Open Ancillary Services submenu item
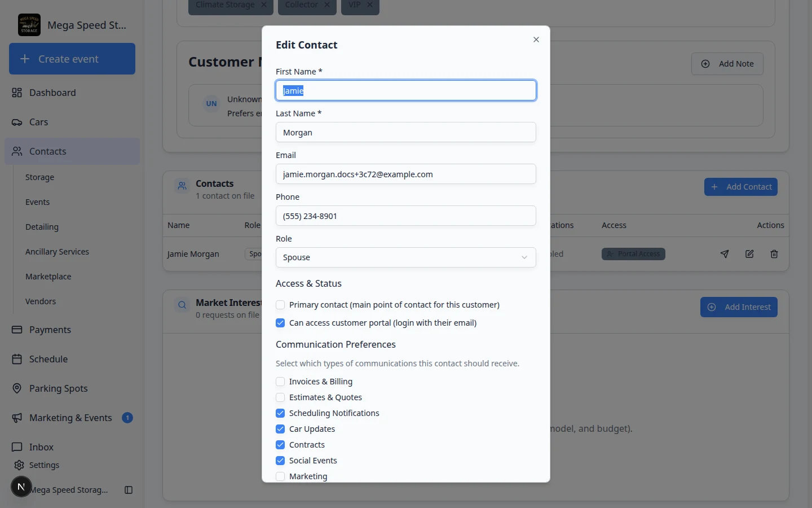Image resolution: width=812 pixels, height=508 pixels. click(x=57, y=252)
